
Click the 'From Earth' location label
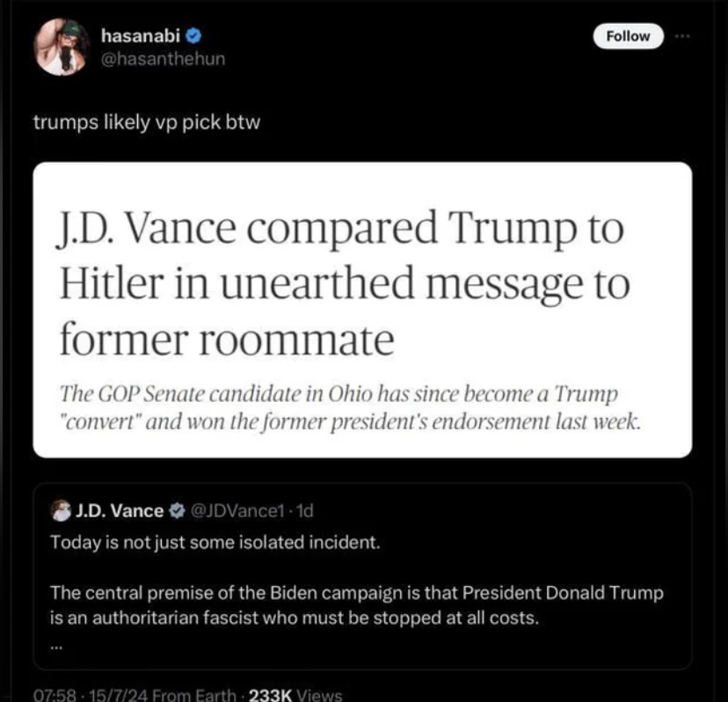pyautogui.click(x=194, y=695)
